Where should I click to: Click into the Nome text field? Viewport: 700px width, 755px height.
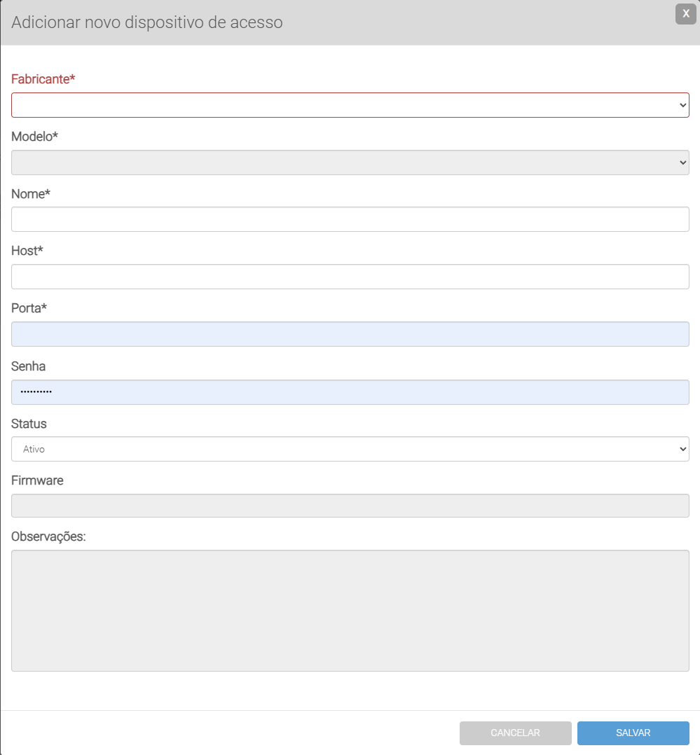tap(350, 219)
